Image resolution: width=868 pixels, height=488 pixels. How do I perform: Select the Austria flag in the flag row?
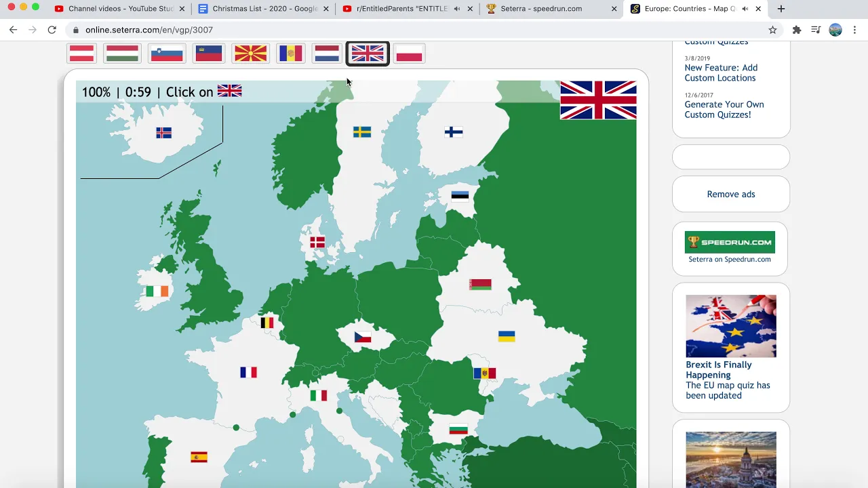(82, 54)
